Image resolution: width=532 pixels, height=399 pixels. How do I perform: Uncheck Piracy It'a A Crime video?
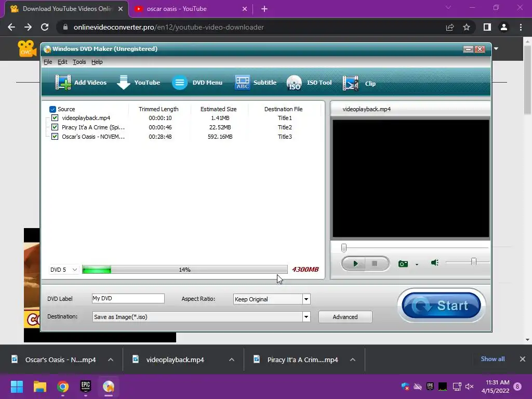point(55,127)
